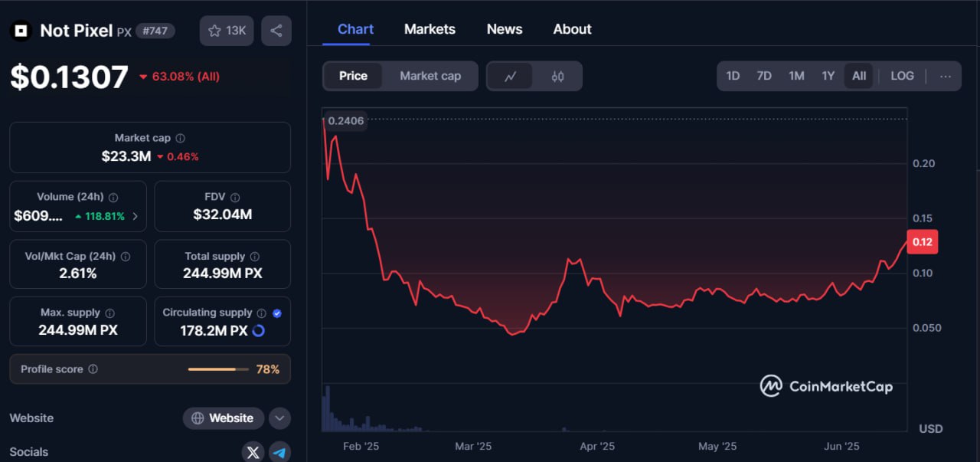980x462 pixels.
Task: Show Circulating supply info icon
Action: [262, 313]
